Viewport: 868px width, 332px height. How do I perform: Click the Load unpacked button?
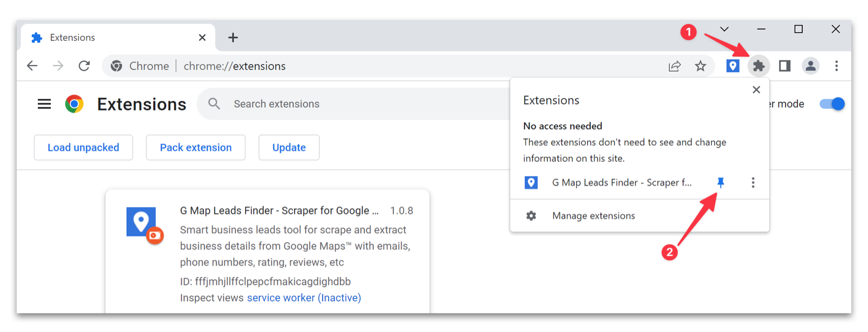point(83,147)
